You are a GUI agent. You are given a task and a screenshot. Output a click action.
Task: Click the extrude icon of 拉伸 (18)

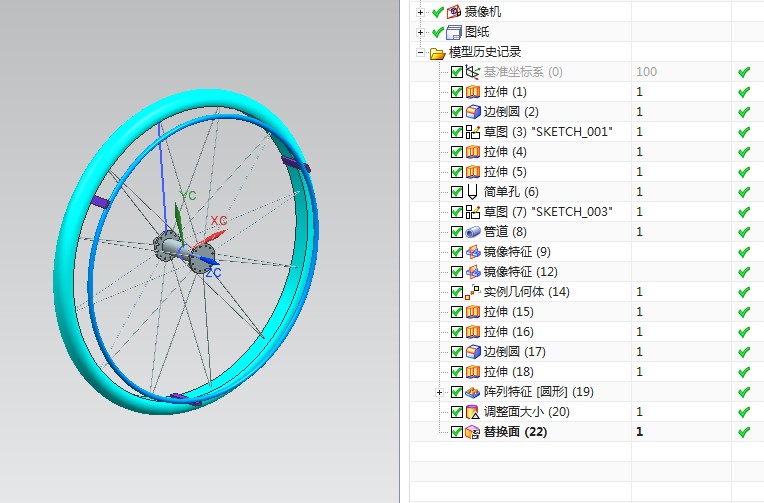pyautogui.click(x=473, y=371)
